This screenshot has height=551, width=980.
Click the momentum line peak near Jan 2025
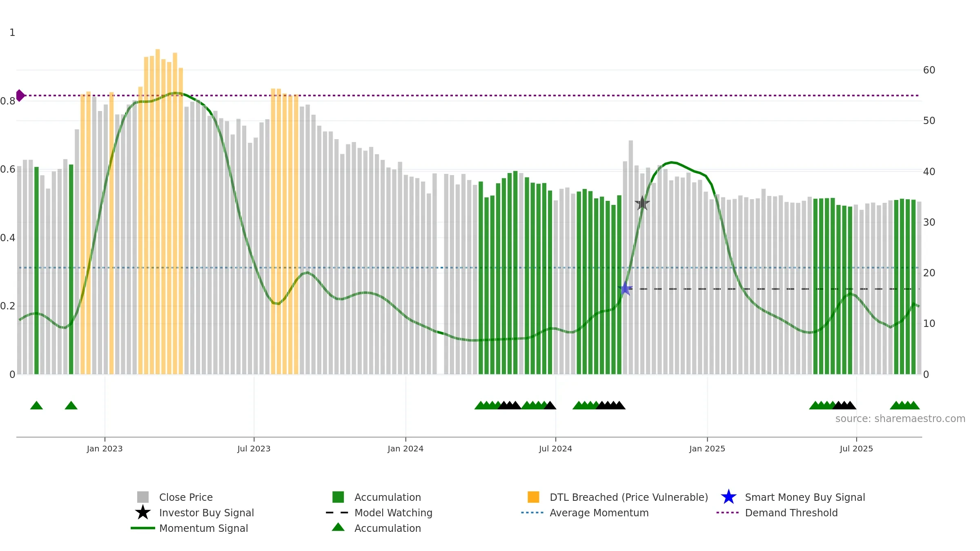671,162
